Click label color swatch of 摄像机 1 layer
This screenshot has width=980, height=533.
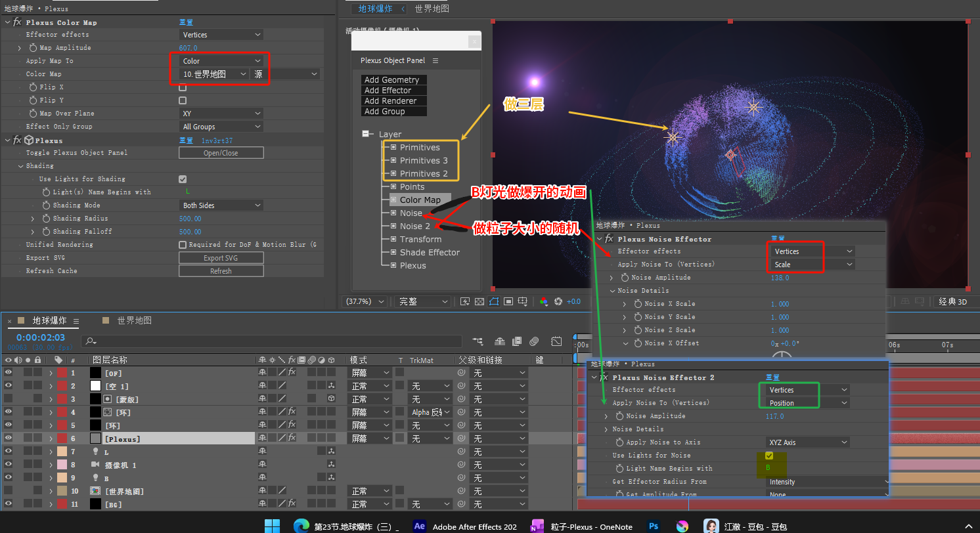62,465
